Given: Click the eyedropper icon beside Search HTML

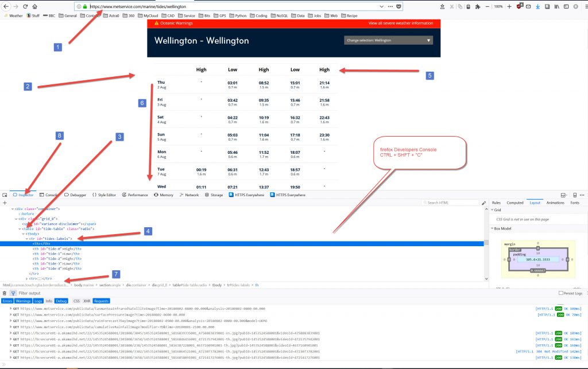Looking at the screenshot, I should pyautogui.click(x=484, y=203).
